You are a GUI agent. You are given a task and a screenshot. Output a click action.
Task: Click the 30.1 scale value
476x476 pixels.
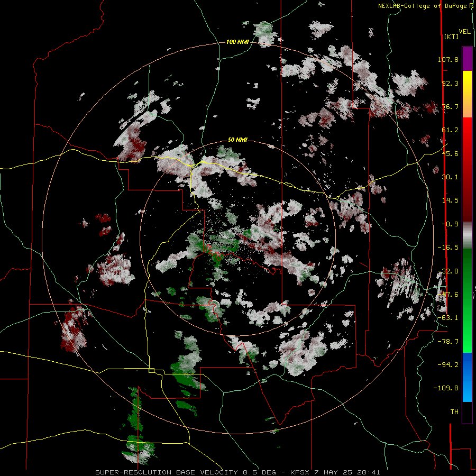coord(450,177)
